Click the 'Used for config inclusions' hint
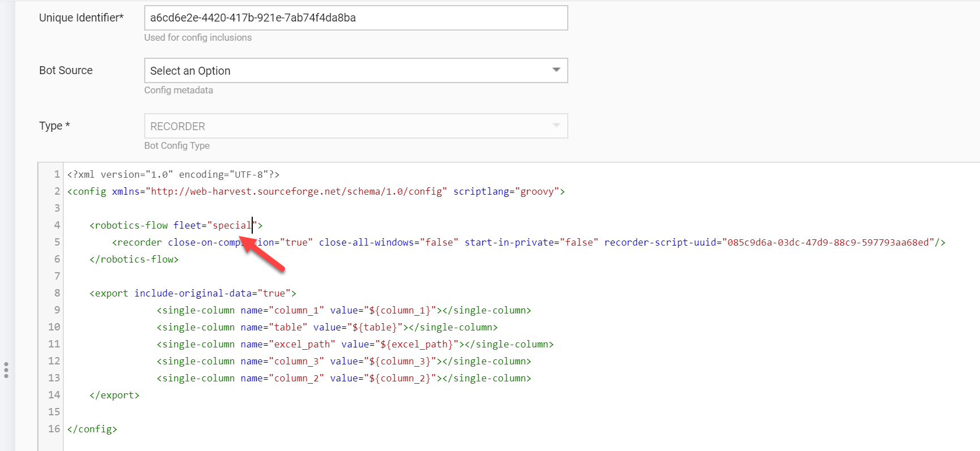980x451 pixels. point(198,37)
